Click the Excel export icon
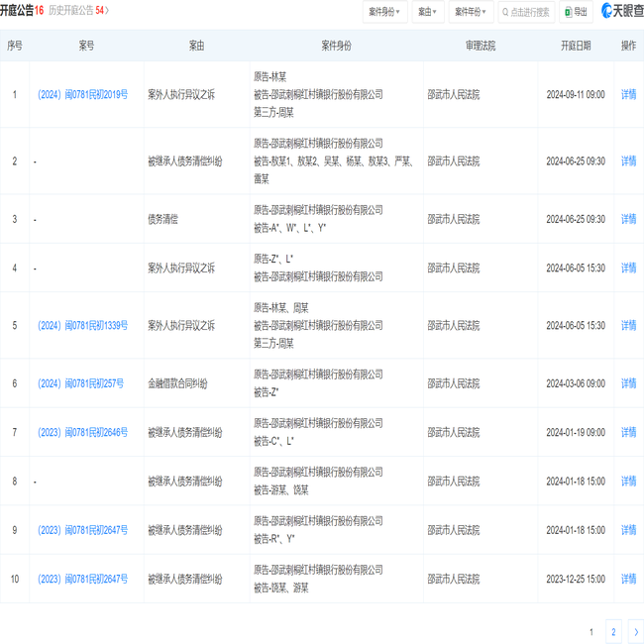Image resolution: width=644 pixels, height=644 pixels. 568,12
